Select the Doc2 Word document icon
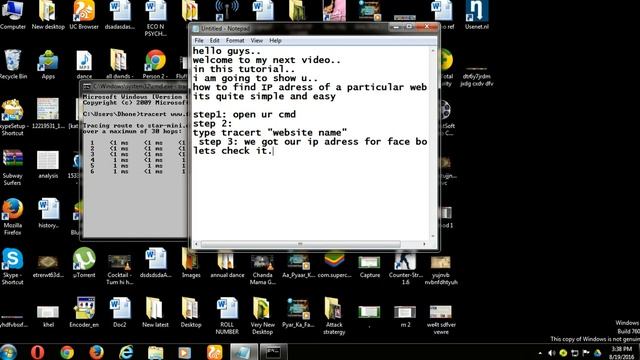Viewport: 640px width, 360px height. point(120,312)
